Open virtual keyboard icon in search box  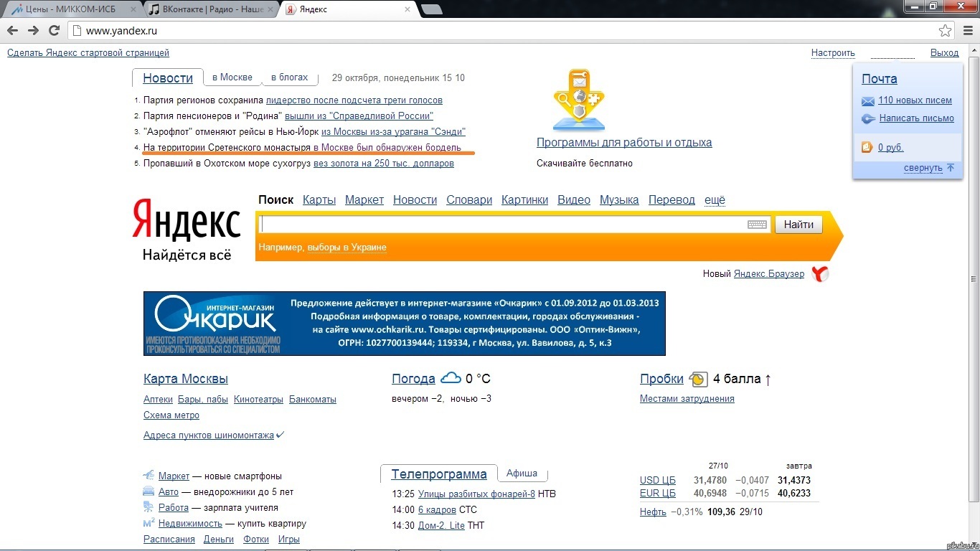click(x=757, y=225)
